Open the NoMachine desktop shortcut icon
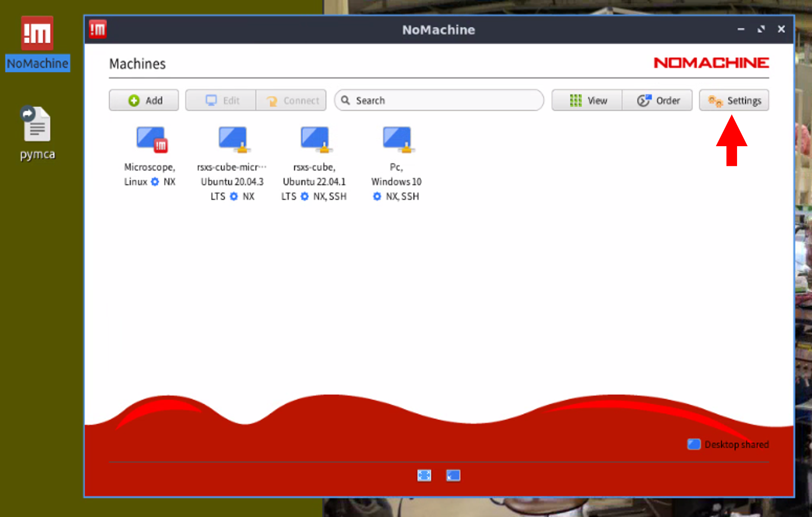 click(37, 33)
